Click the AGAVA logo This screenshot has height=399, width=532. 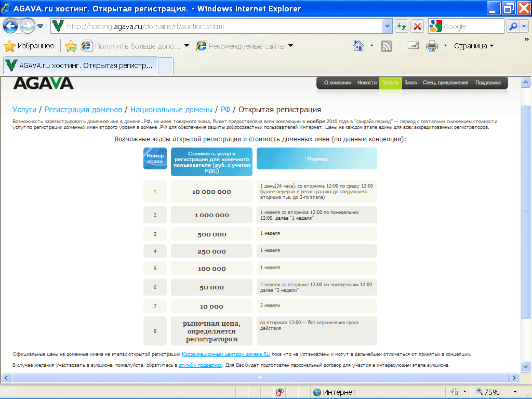(44, 83)
